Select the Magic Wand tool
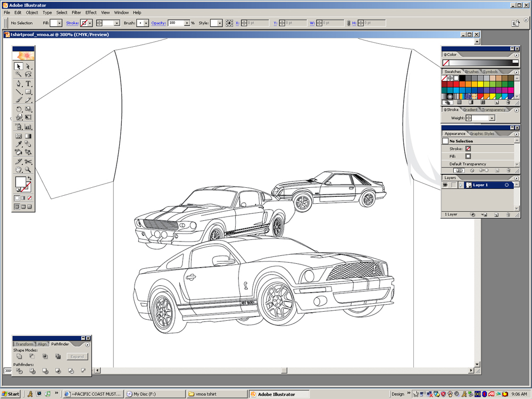 pyautogui.click(x=19, y=74)
